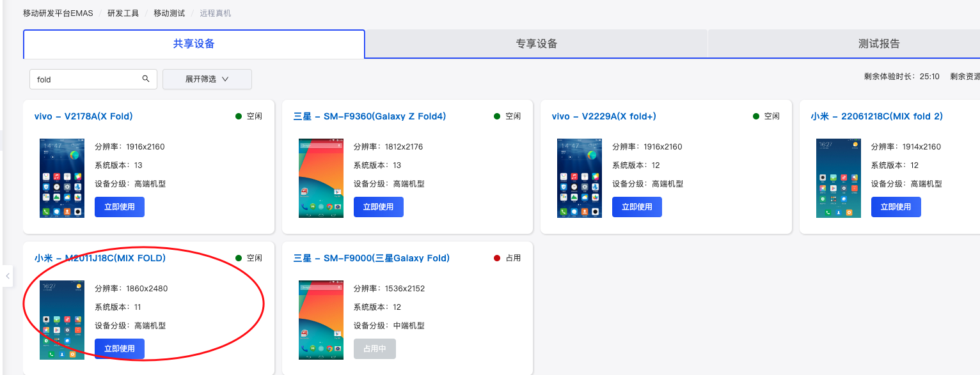Click 空闲 status on vivo V2178A card
This screenshot has height=375, width=980.
coord(249,116)
